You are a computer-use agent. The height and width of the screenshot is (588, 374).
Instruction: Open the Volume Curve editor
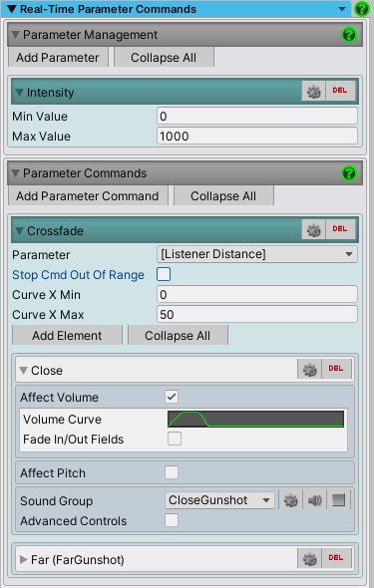pyautogui.click(x=255, y=419)
